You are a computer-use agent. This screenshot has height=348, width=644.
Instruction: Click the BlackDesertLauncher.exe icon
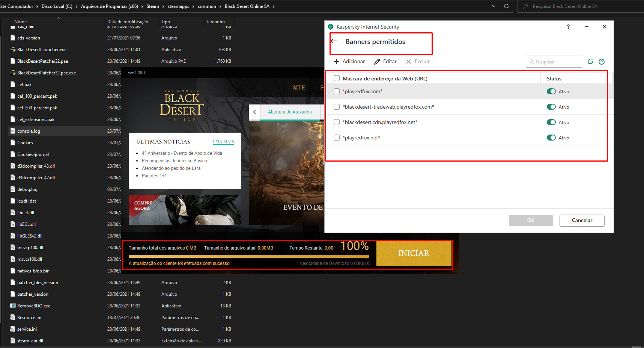coord(13,49)
